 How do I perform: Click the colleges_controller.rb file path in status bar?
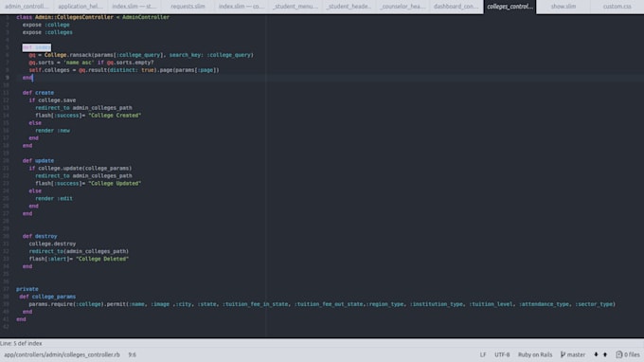(62, 354)
